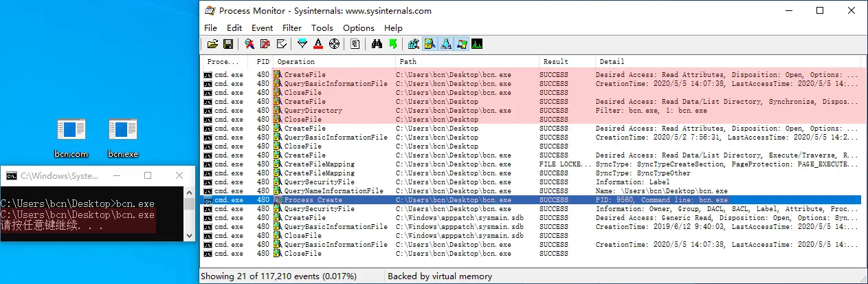Open the Edit menu

[234, 28]
